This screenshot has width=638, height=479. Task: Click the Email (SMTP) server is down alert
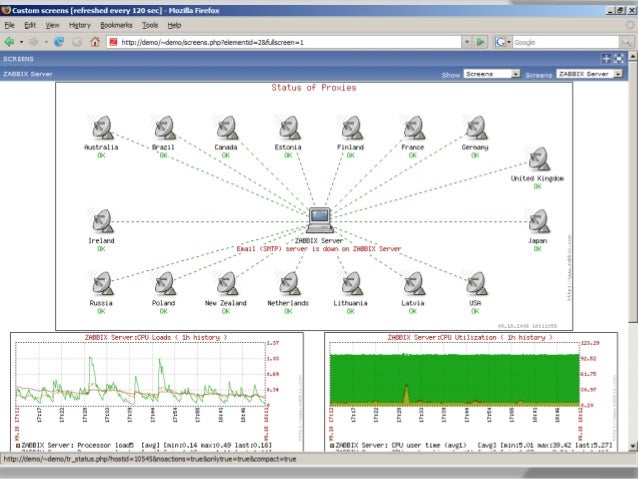pos(319,249)
